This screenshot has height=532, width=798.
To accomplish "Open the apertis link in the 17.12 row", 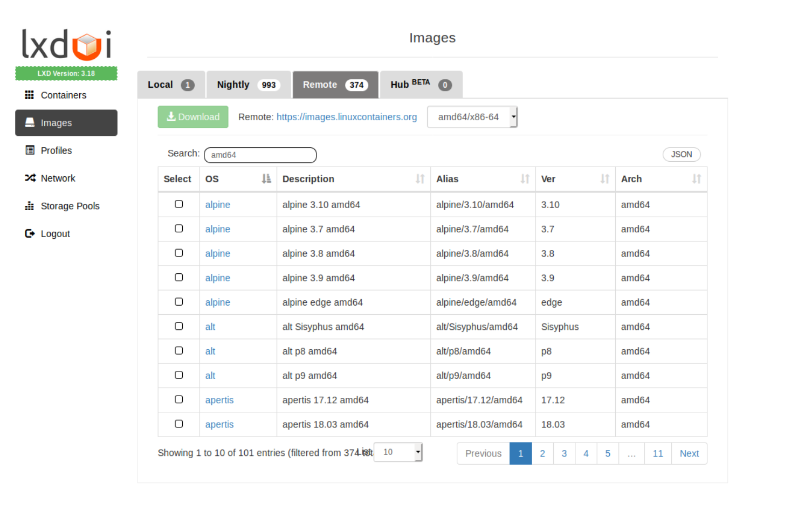I will coord(219,400).
